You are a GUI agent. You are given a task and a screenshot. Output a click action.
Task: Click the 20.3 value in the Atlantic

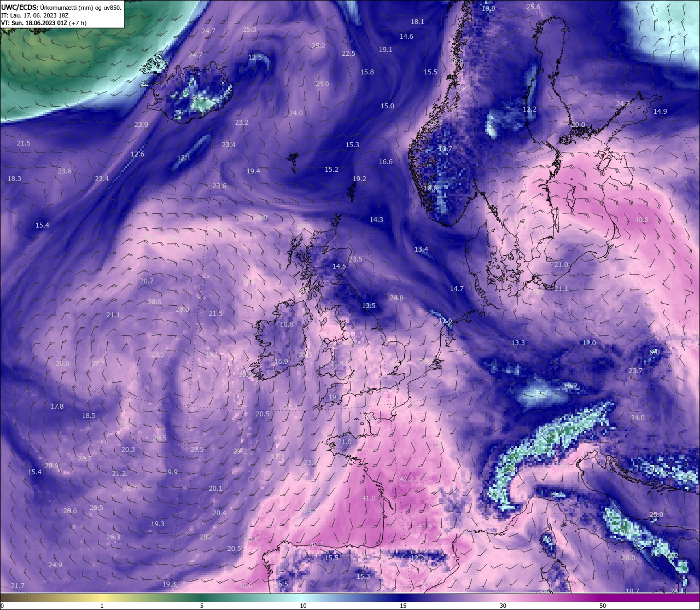tap(128, 450)
